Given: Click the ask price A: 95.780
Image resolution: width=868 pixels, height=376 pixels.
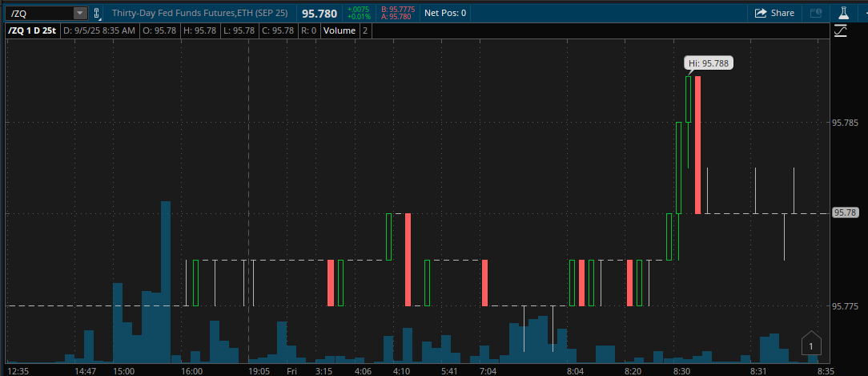Looking at the screenshot, I should 396,17.
